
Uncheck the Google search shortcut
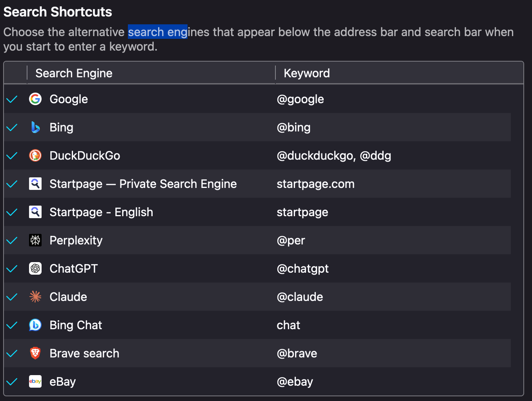tap(12, 99)
